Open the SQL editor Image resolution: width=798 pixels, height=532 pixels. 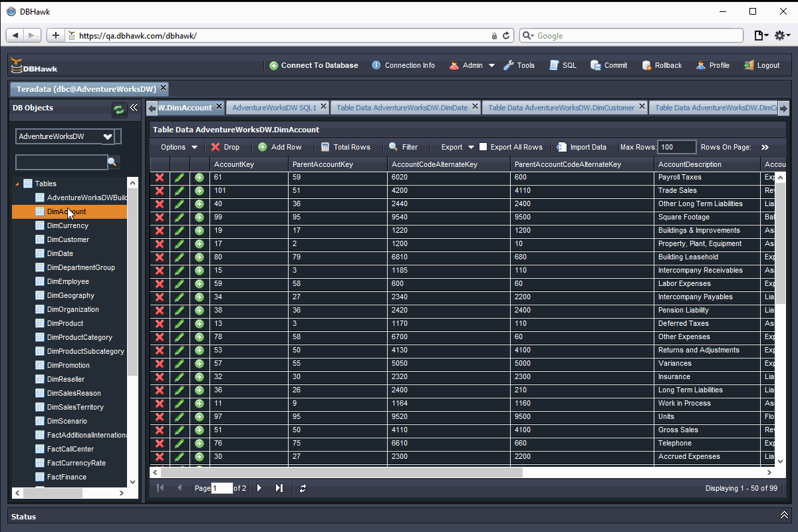[563, 65]
